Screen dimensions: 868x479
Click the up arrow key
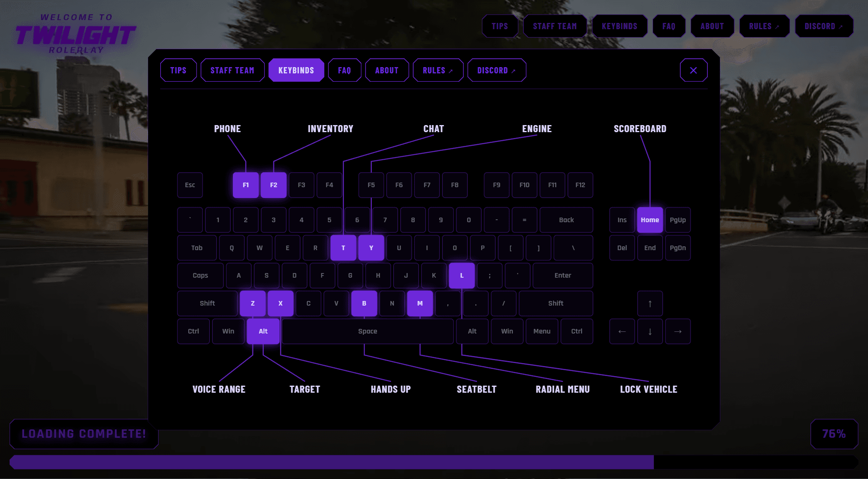click(650, 303)
